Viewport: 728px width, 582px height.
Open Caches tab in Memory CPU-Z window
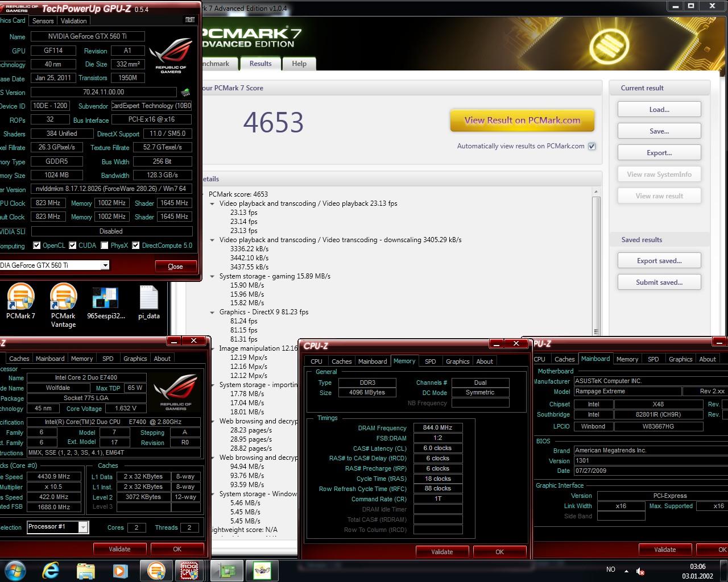(x=342, y=361)
